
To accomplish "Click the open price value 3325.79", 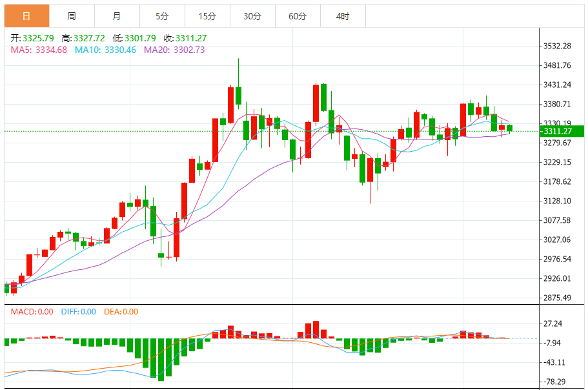I will tap(38, 38).
